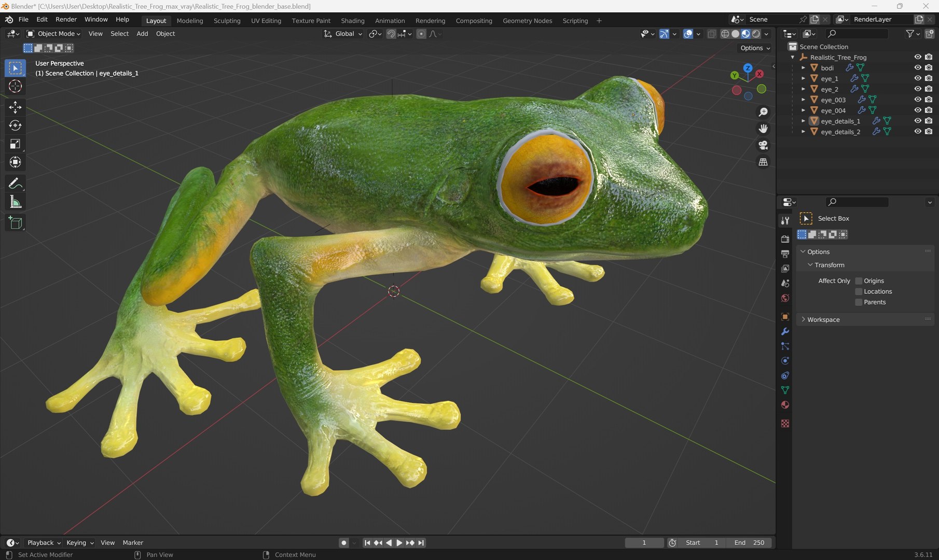939x560 pixels.
Task: Open the Object Data properties tab
Action: [x=785, y=390]
